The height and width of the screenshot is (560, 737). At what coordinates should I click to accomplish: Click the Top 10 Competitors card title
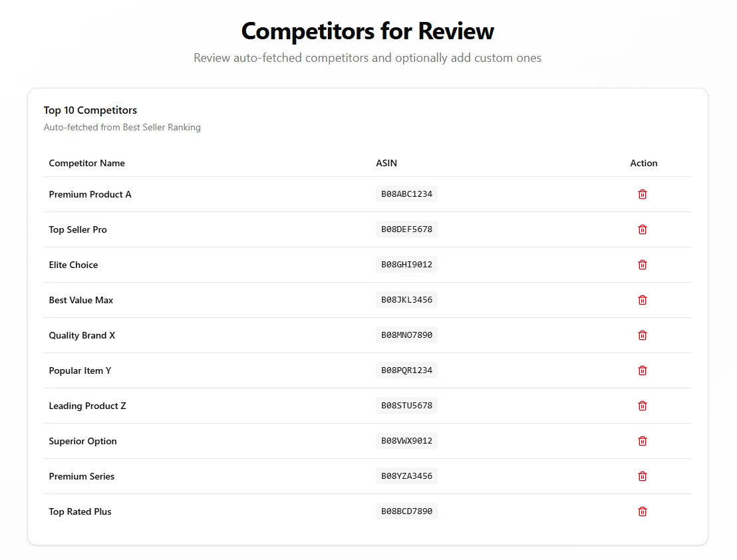(90, 110)
